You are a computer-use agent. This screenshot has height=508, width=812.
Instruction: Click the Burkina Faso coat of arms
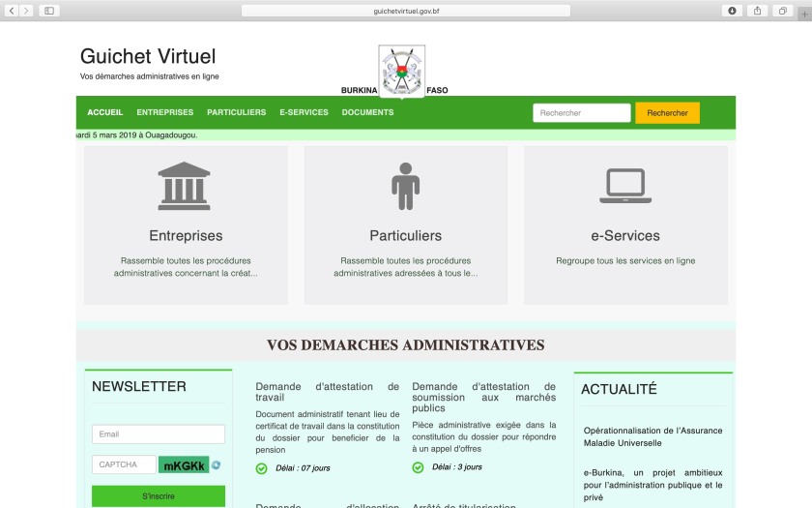(x=401, y=71)
